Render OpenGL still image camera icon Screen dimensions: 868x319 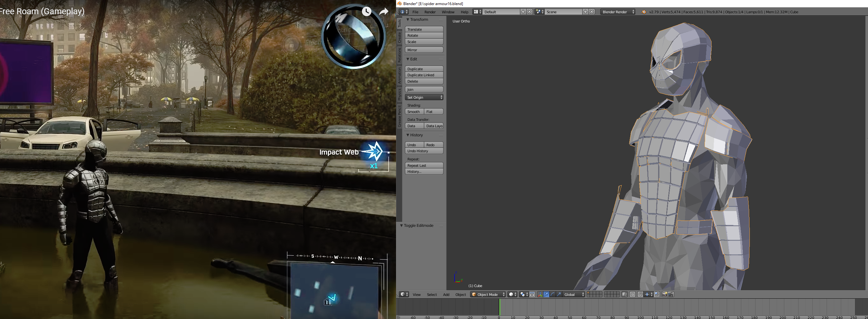[x=665, y=294]
